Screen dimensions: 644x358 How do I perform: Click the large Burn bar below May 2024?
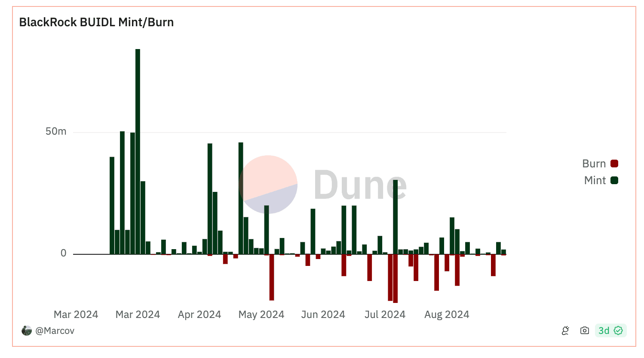(x=272, y=277)
